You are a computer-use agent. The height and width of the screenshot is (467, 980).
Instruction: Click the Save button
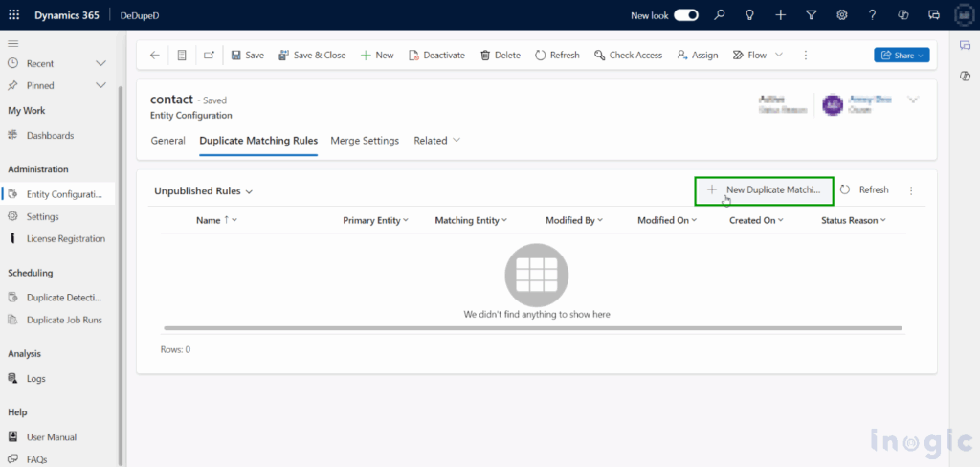coord(248,55)
